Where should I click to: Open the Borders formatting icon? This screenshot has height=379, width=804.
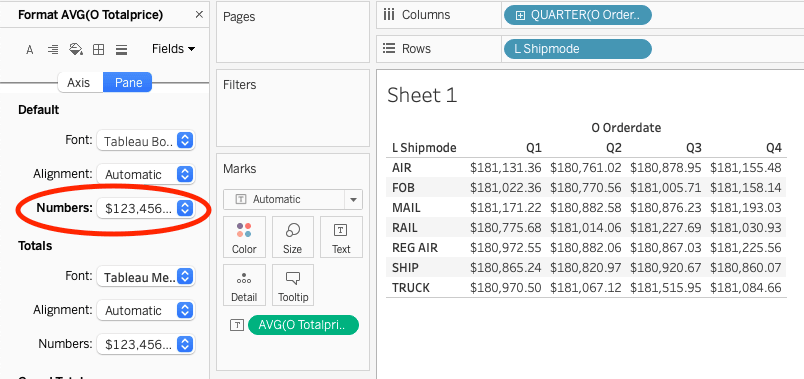98,50
